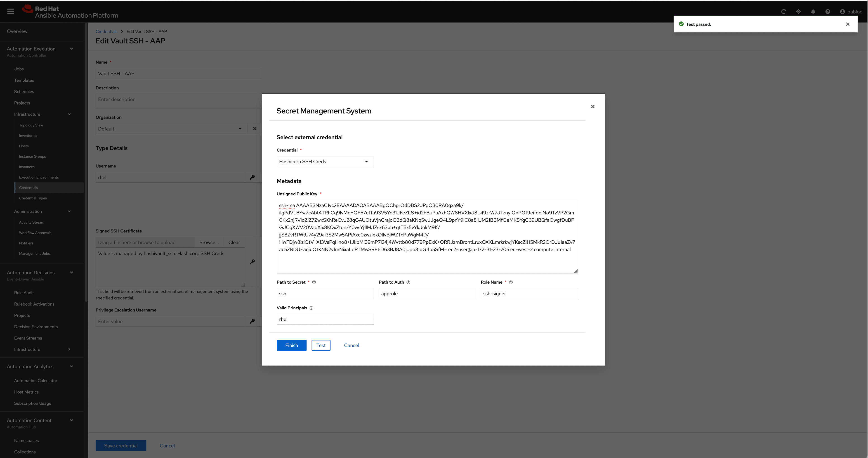Navigate to Templates in the sidebar

[x=24, y=80]
